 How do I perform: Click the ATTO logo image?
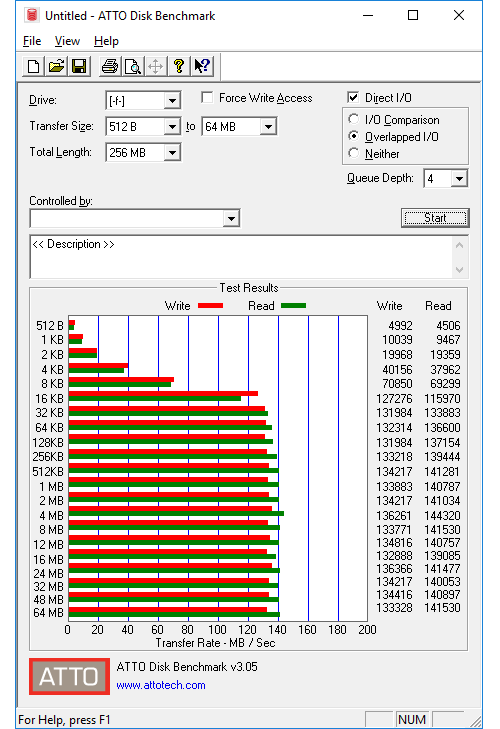[69, 676]
